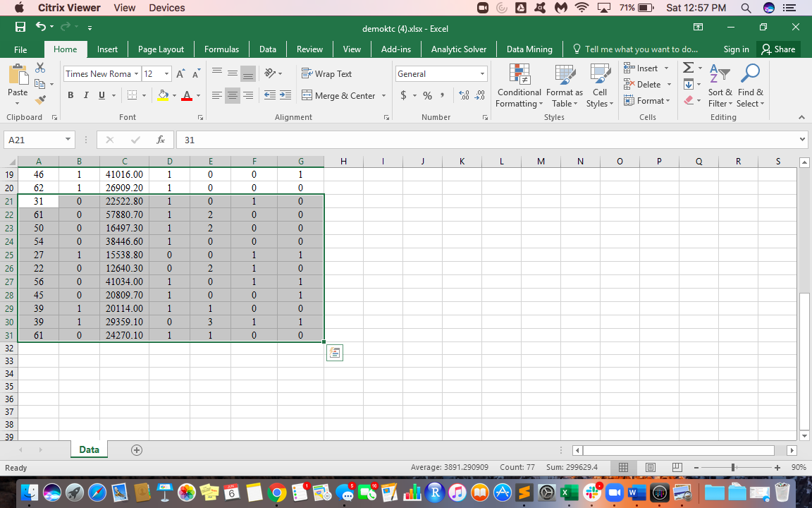The image size is (812, 508).
Task: Add a new sheet with the plus icon
Action: pyautogui.click(x=137, y=450)
